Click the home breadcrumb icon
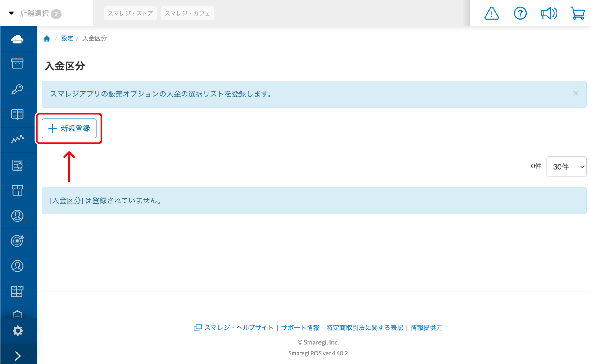The image size is (591, 364). [47, 39]
